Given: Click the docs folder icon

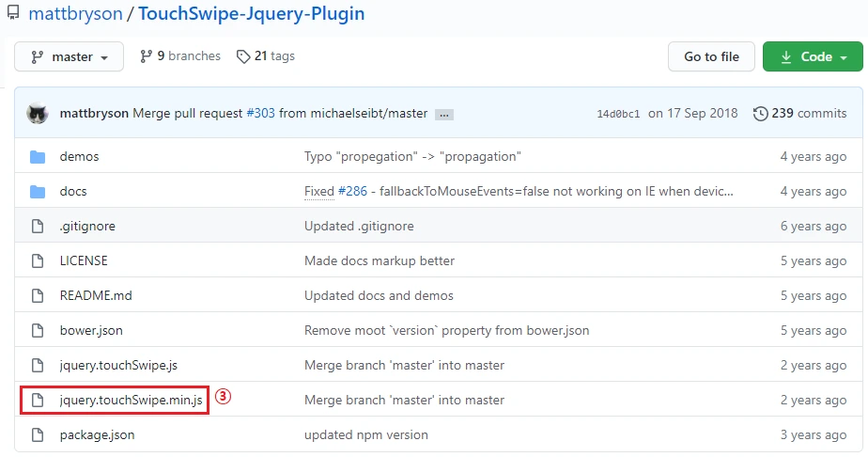Looking at the screenshot, I should point(38,192).
